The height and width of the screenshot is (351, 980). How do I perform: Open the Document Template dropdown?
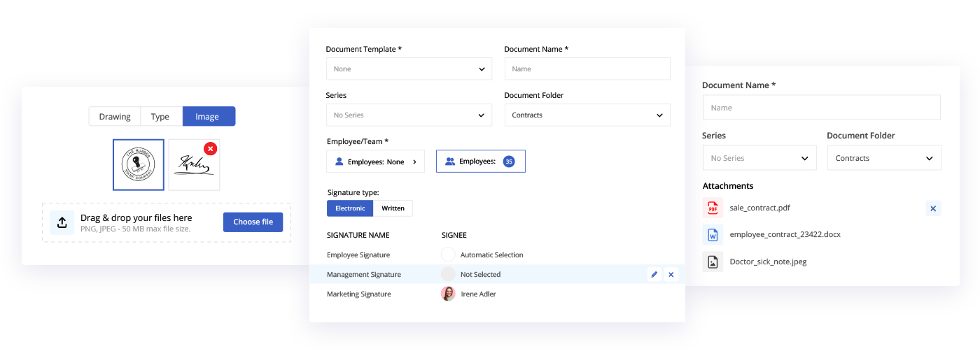pos(409,69)
